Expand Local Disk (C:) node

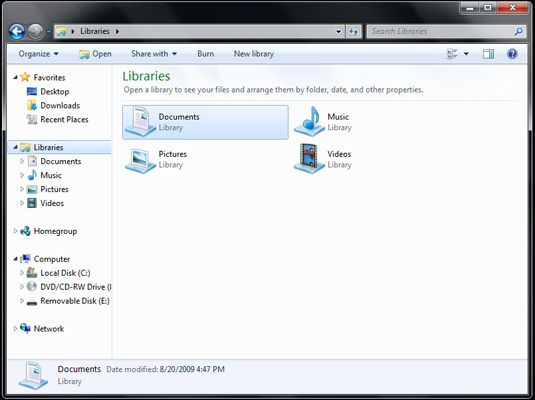(x=22, y=273)
